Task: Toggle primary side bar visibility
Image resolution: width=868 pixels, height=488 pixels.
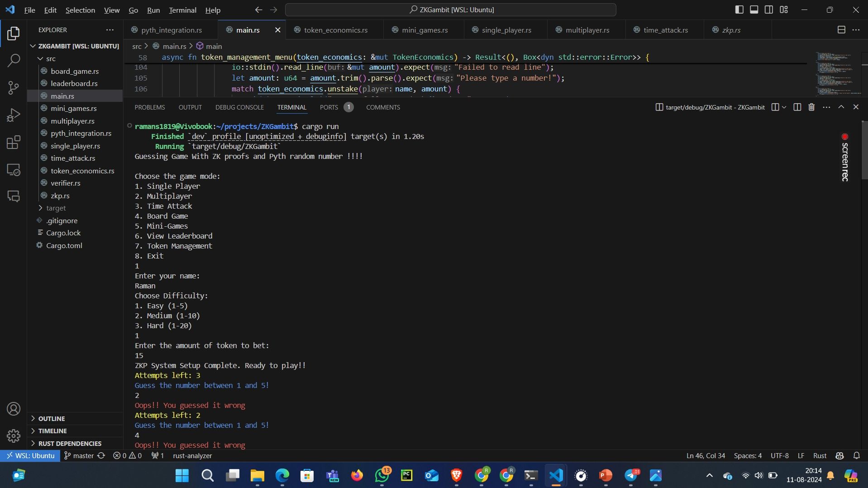Action: tap(739, 10)
